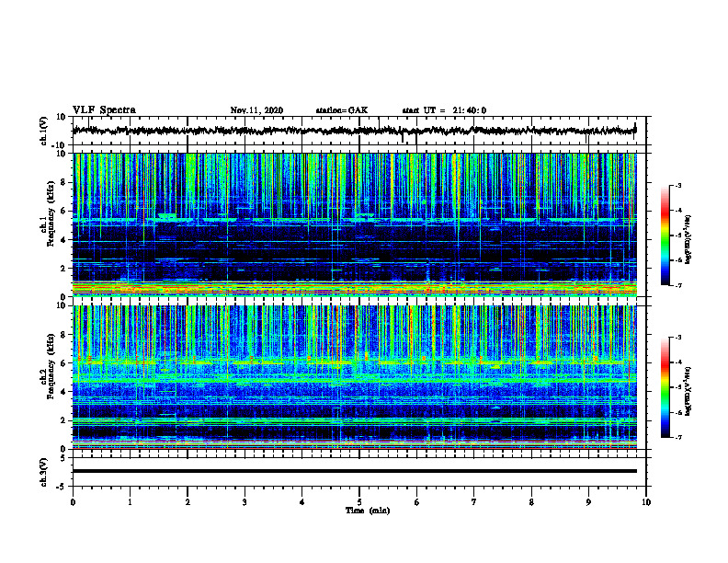
Task: Click the time axis tick label '5'
Action: click(x=359, y=502)
